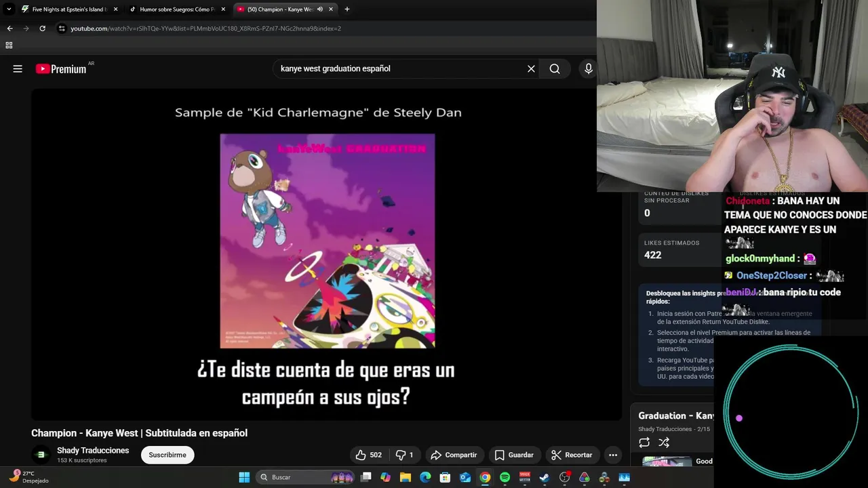The height and width of the screenshot is (488, 868).
Task: Clear the YouTube search query
Action: pyautogui.click(x=531, y=68)
